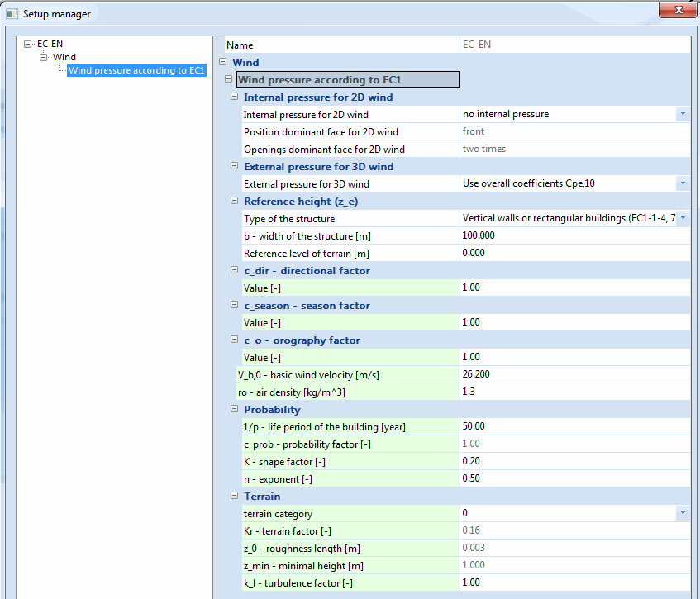The image size is (700, 599).
Task: Open Type of the structure dropdown
Action: point(683,219)
